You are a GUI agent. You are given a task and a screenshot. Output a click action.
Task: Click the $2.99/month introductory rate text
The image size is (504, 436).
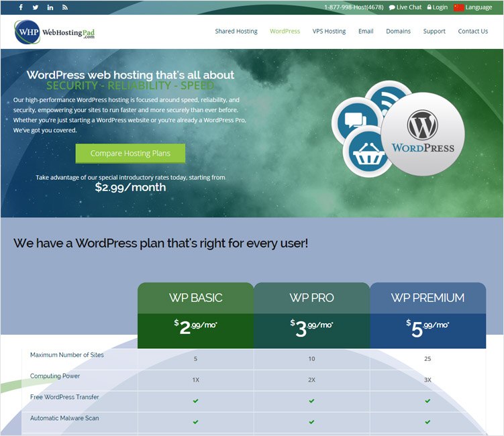click(130, 187)
